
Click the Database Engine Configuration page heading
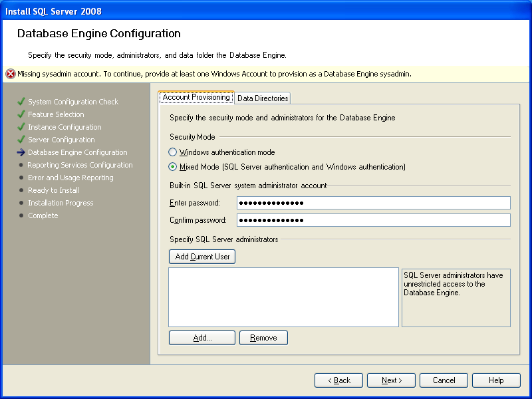coord(98,33)
